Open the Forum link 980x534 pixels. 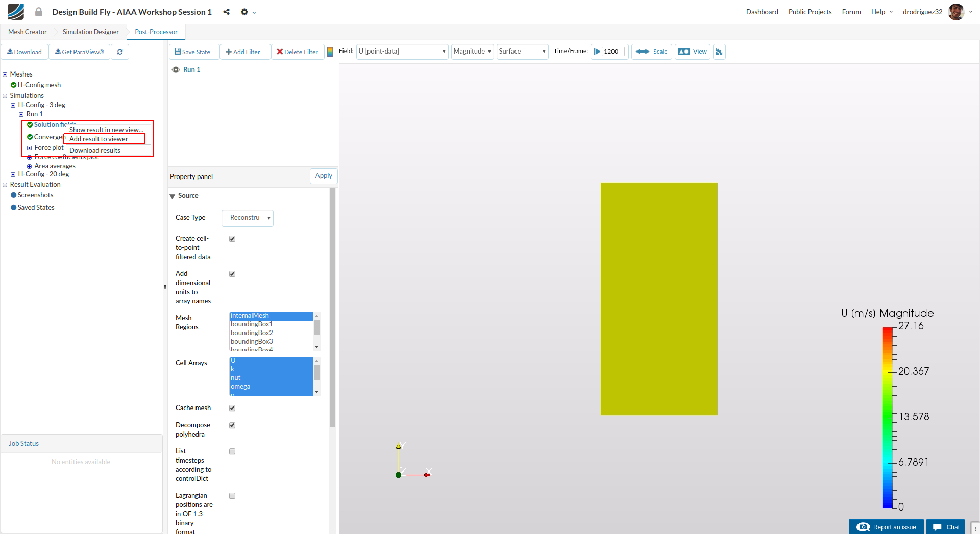pos(851,12)
